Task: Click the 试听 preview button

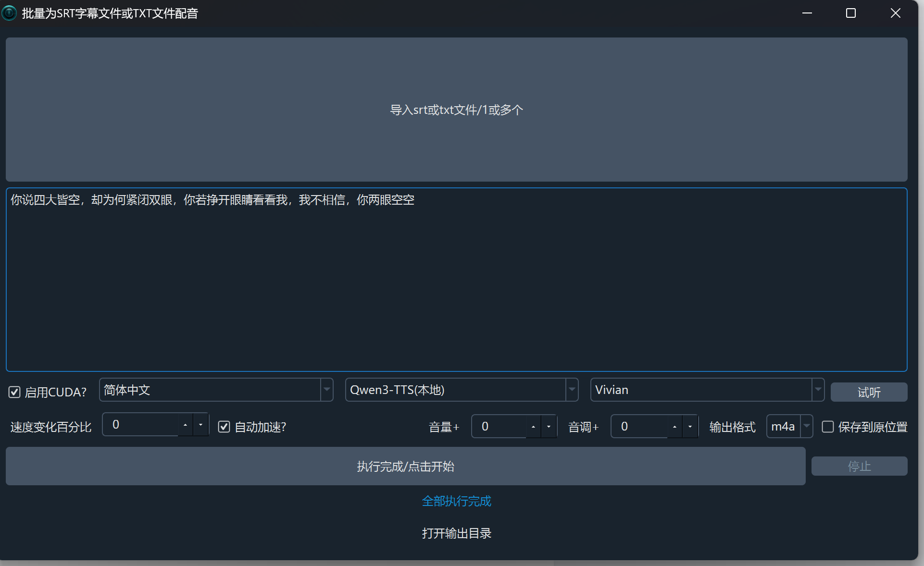Action: [869, 392]
